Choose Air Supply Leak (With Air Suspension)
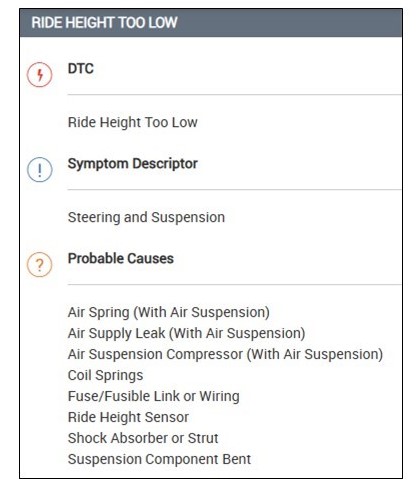 186,333
